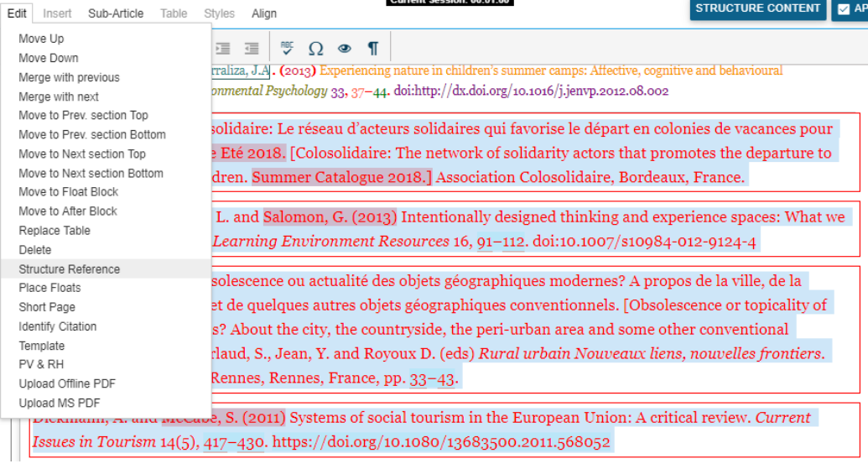Viewport: 868px width, 469px height.
Task: Choose Move to Next section Bottom
Action: pyautogui.click(x=106, y=174)
